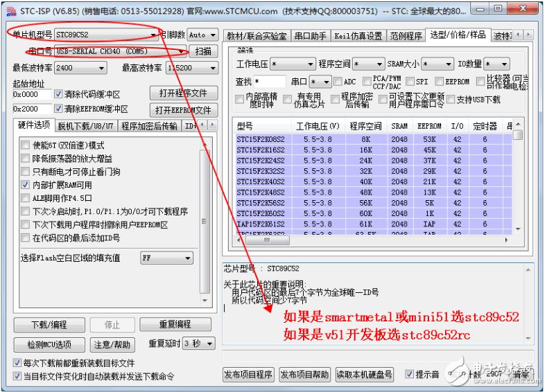Click the 扫描 serial port button
This screenshot has height=392, width=547.
click(203, 52)
